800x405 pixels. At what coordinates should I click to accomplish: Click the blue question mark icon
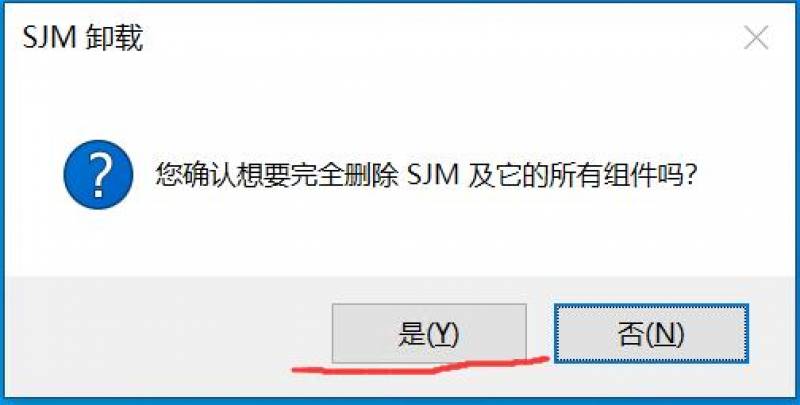(98, 174)
